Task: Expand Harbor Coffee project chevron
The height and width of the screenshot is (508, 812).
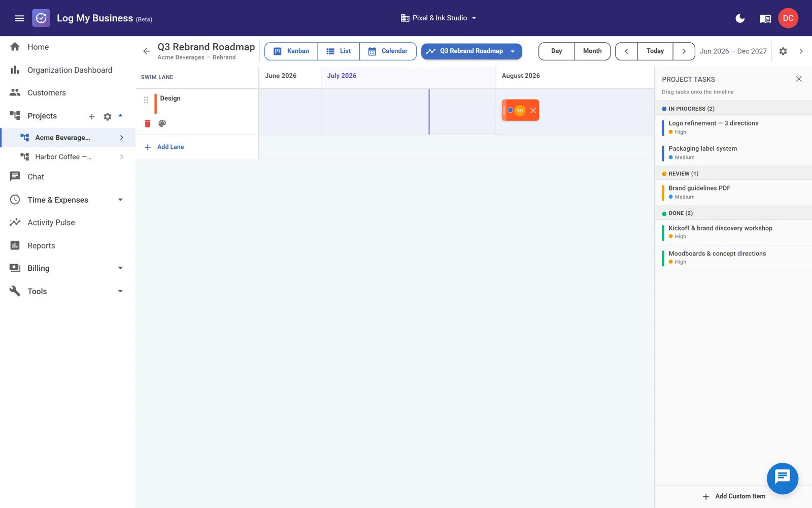Action: (122, 157)
